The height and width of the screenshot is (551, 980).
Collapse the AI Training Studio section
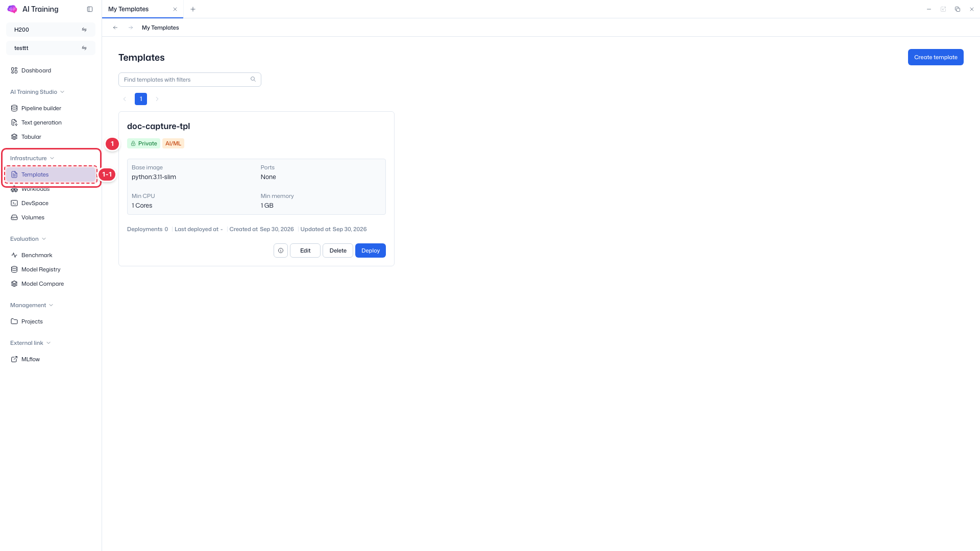pos(37,92)
